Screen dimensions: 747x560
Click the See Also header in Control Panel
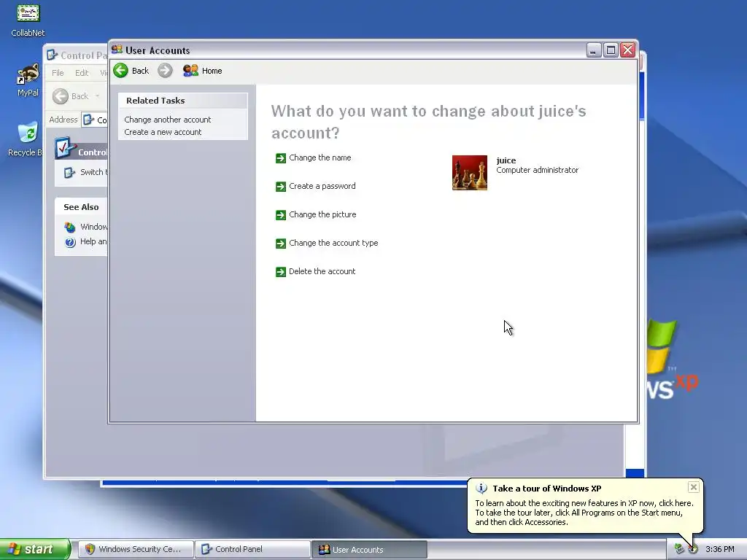[x=81, y=207]
